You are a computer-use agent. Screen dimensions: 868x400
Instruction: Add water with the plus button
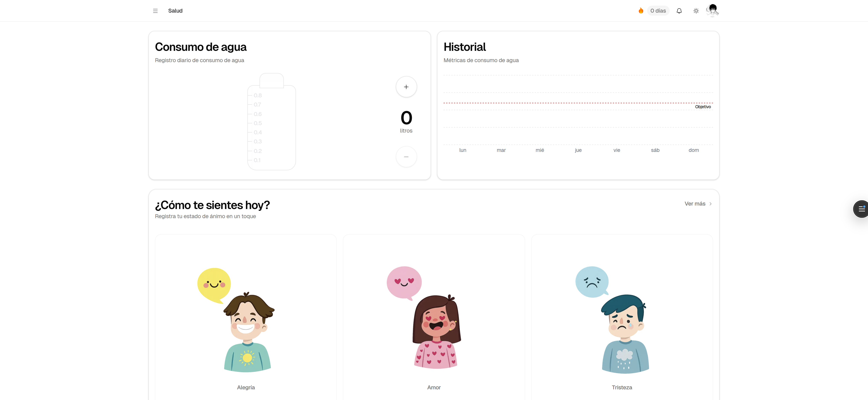point(406,87)
